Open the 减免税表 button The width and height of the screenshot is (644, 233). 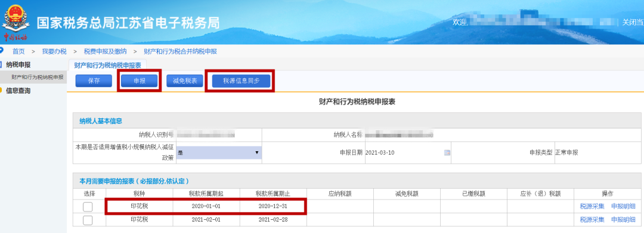185,81
